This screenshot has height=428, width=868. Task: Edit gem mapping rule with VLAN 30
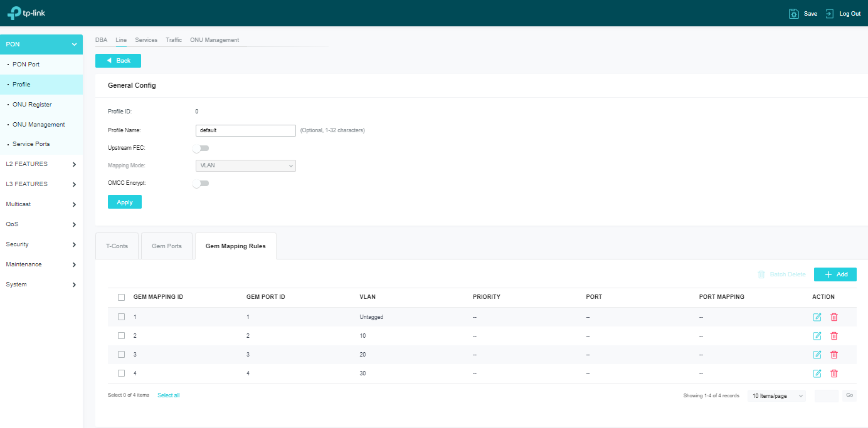tap(817, 373)
